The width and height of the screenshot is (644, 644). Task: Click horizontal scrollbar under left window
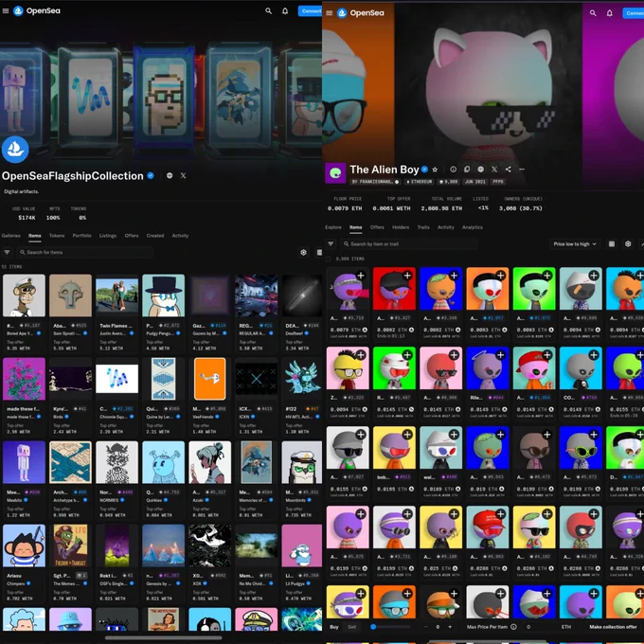pos(164,637)
